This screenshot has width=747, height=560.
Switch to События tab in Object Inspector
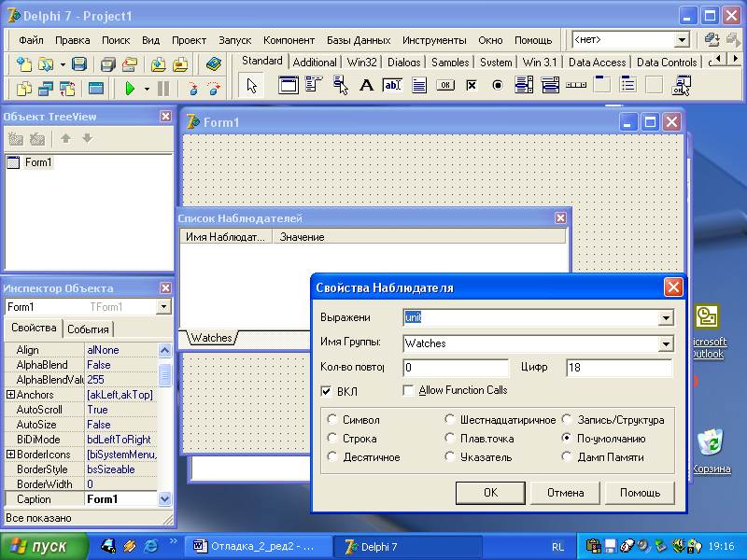[x=88, y=329]
